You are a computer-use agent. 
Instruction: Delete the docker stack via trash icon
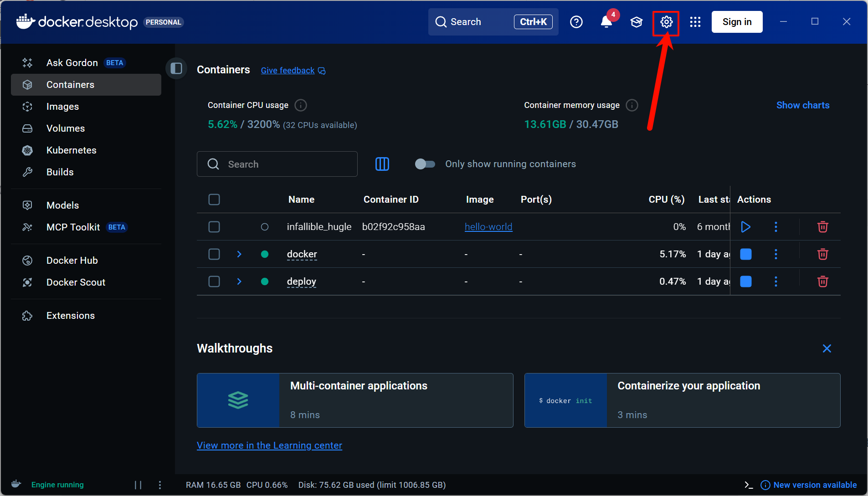[x=823, y=254]
